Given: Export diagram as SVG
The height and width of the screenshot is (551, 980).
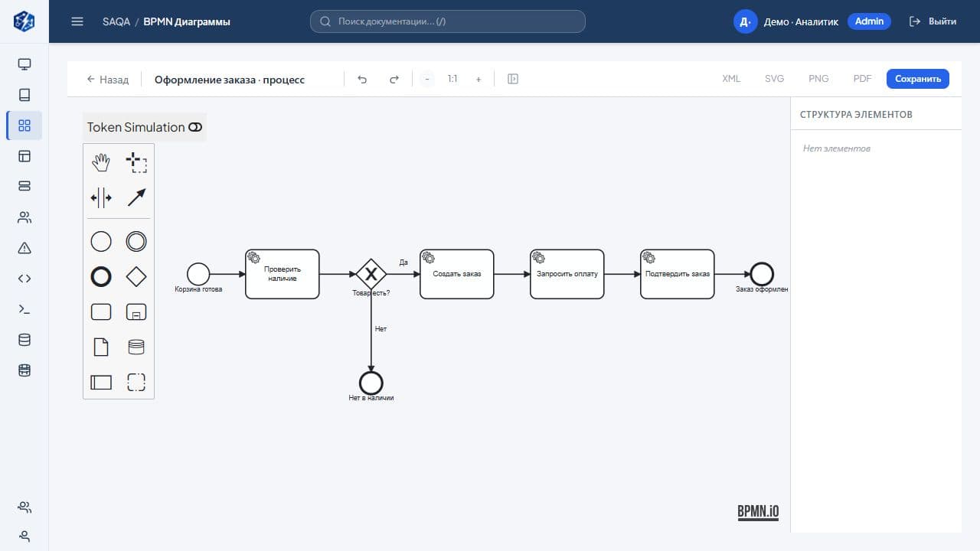Looking at the screenshot, I should pos(775,79).
